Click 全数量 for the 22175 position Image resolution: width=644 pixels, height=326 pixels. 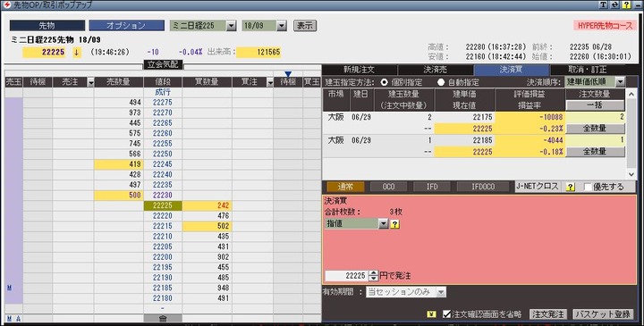tap(595, 129)
